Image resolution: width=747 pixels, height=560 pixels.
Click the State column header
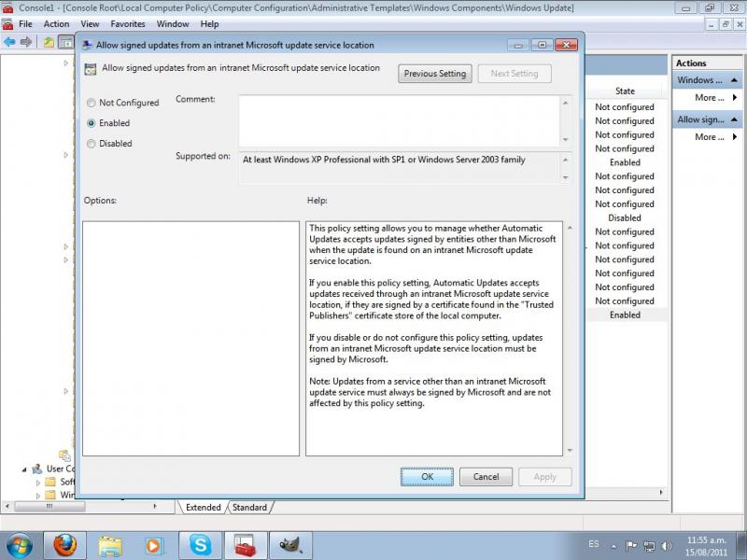[625, 91]
